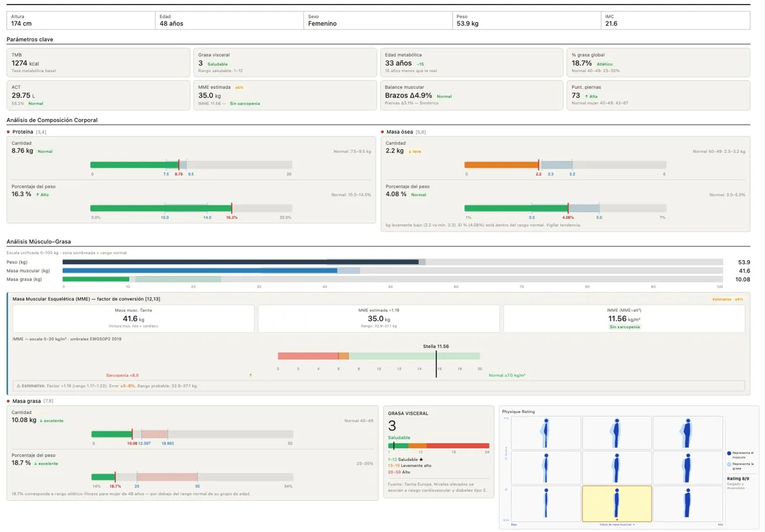Click the Grasa visceral Saludable card
This screenshot has height=532, width=765.
(x=285, y=62)
